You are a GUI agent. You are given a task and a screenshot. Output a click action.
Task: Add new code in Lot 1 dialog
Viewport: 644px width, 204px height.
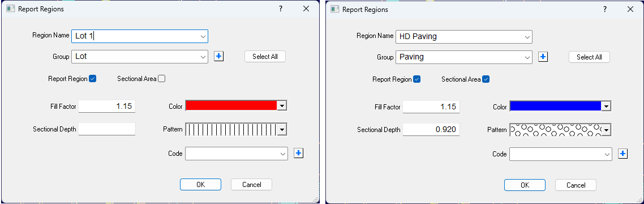299,154
